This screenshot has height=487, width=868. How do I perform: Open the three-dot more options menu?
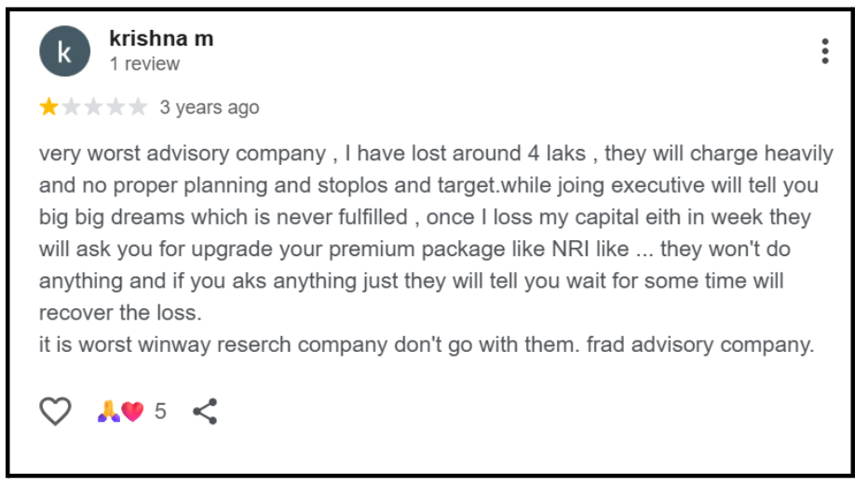coord(824,51)
